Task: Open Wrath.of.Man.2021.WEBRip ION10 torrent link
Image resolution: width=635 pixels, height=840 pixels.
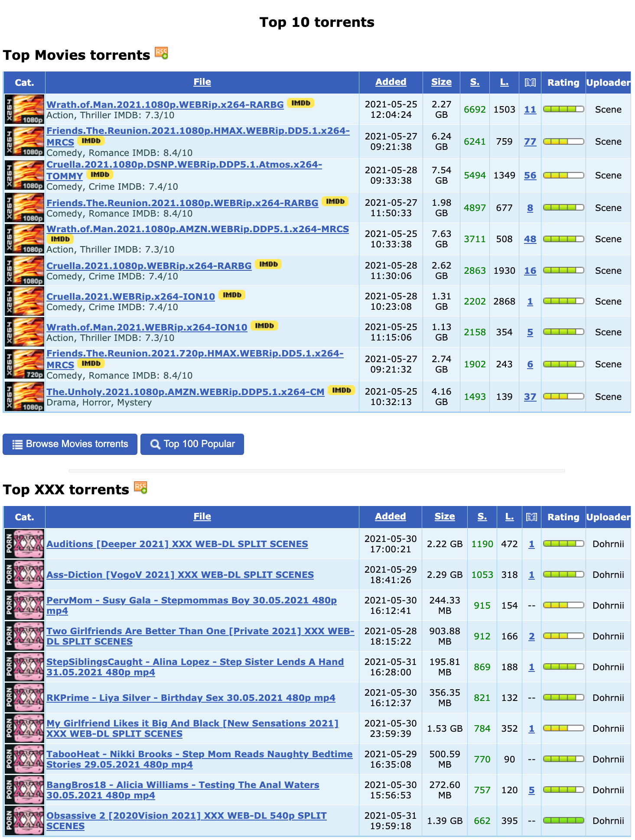Action: 147,328
